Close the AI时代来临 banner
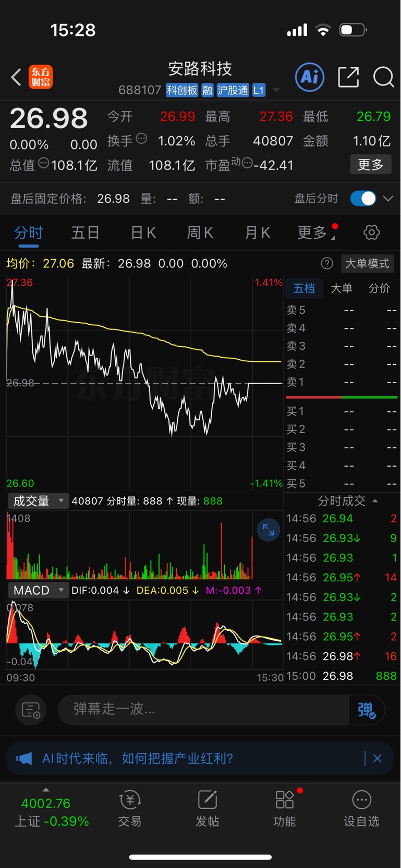This screenshot has height=868, width=401. 378,758
